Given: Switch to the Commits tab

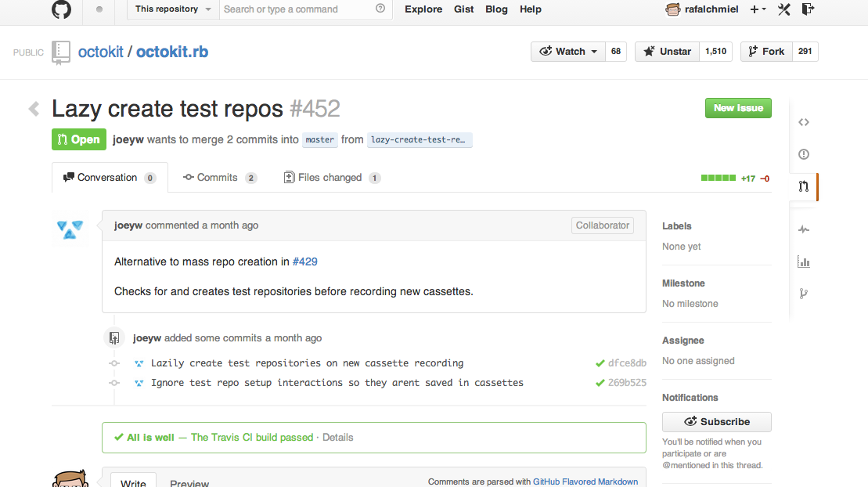Looking at the screenshot, I should coord(219,178).
